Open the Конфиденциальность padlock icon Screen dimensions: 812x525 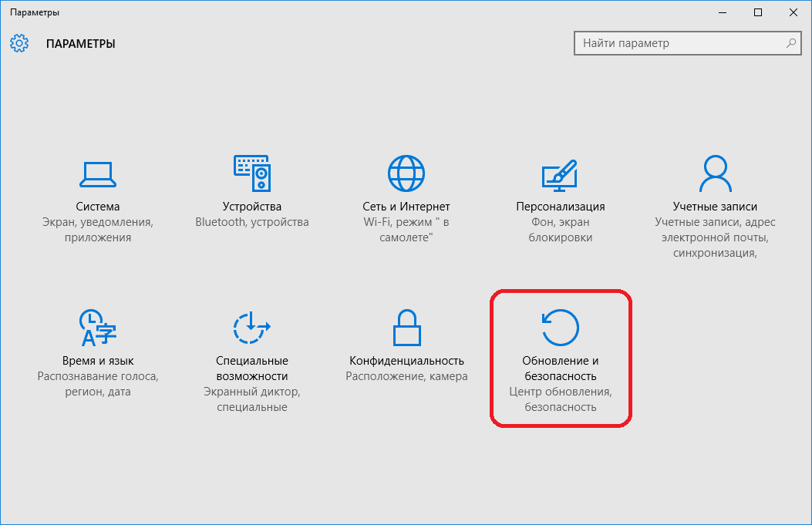point(406,327)
